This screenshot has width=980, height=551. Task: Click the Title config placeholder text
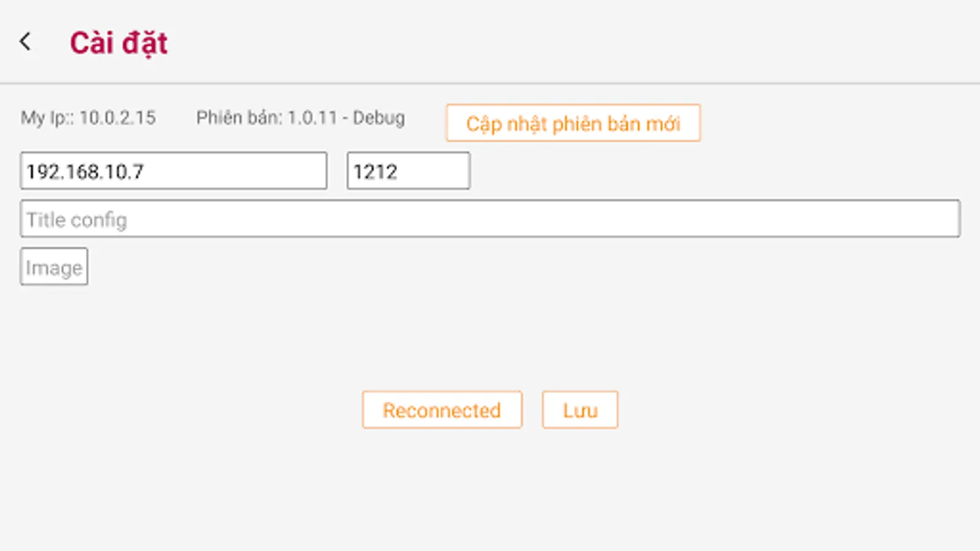77,220
